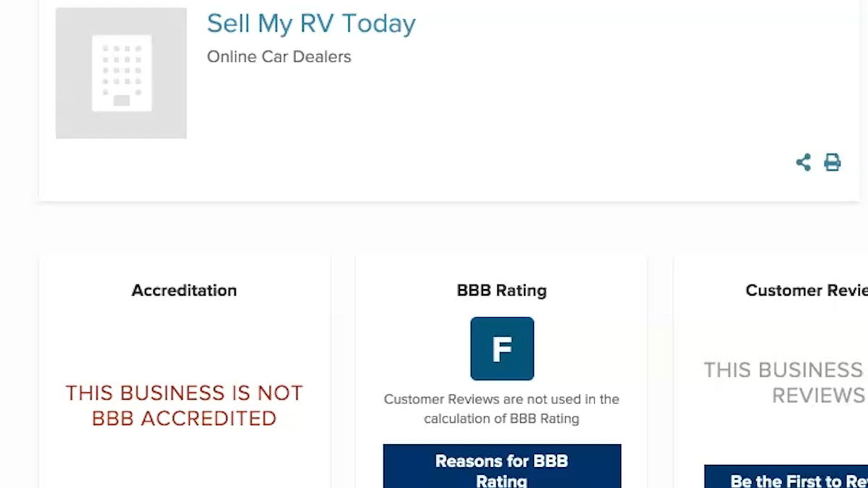Click the blue F rating badge

click(502, 348)
